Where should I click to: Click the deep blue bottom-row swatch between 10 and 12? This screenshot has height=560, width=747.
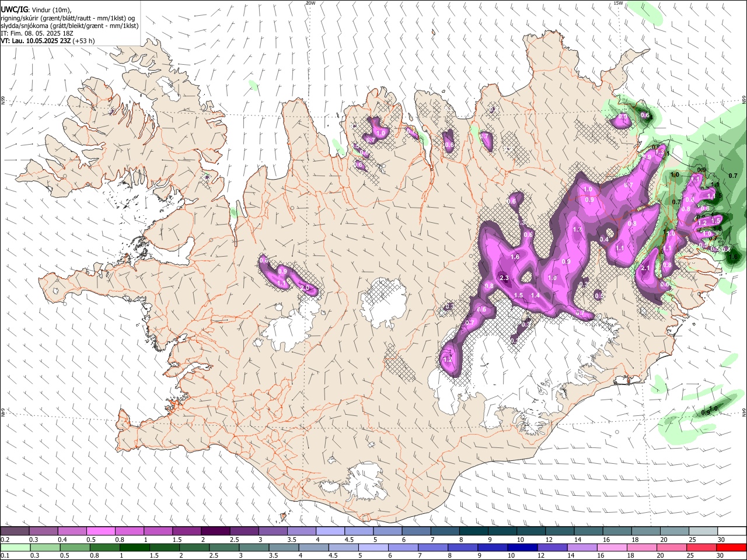pos(522,547)
